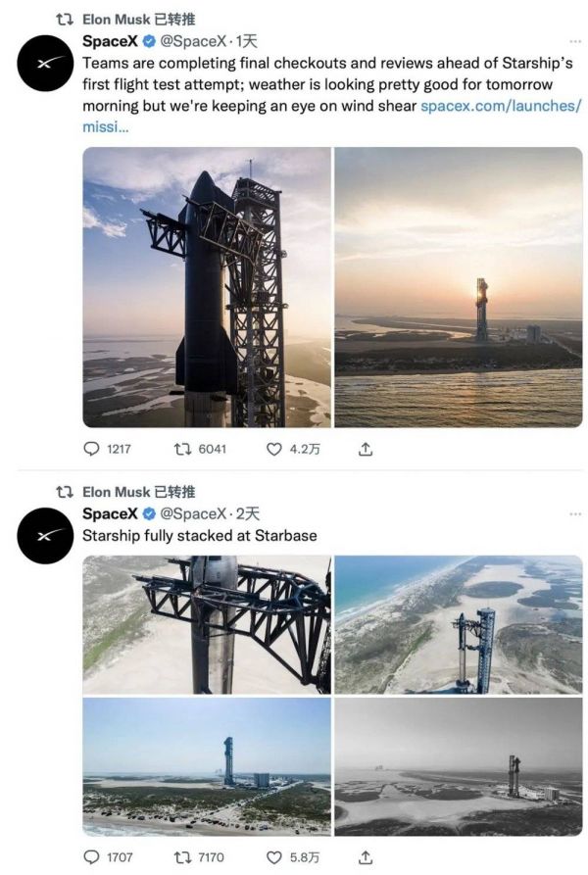The image size is (588, 875).
Task: Share the Starship fully stacked tweet
Action: coord(365,857)
